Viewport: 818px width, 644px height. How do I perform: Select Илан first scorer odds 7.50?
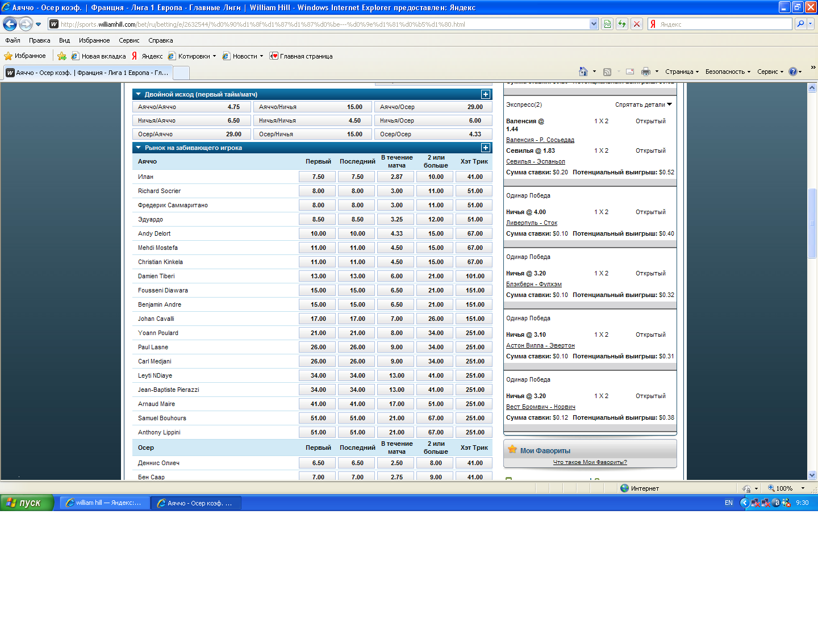pyautogui.click(x=318, y=177)
